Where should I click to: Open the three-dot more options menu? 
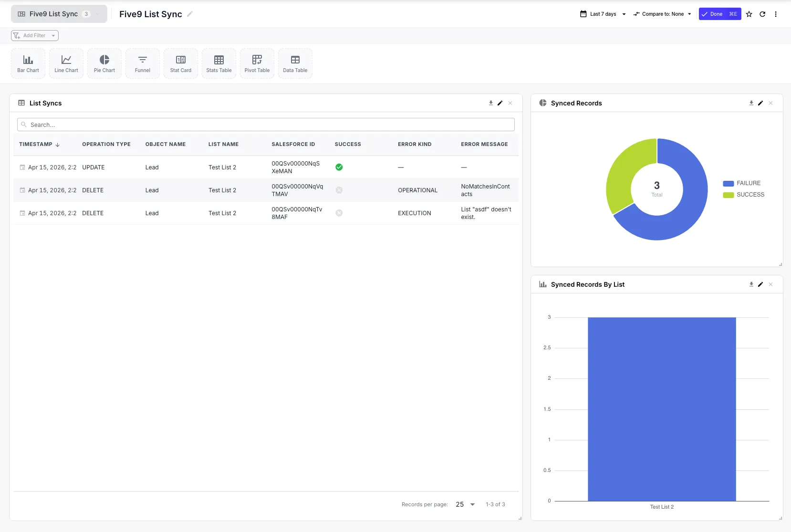pos(776,14)
